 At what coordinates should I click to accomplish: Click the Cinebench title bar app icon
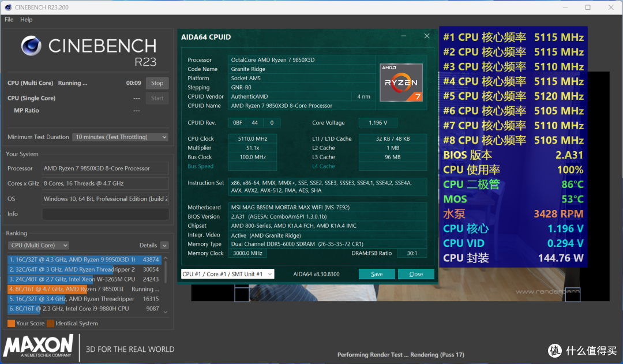coord(8,7)
